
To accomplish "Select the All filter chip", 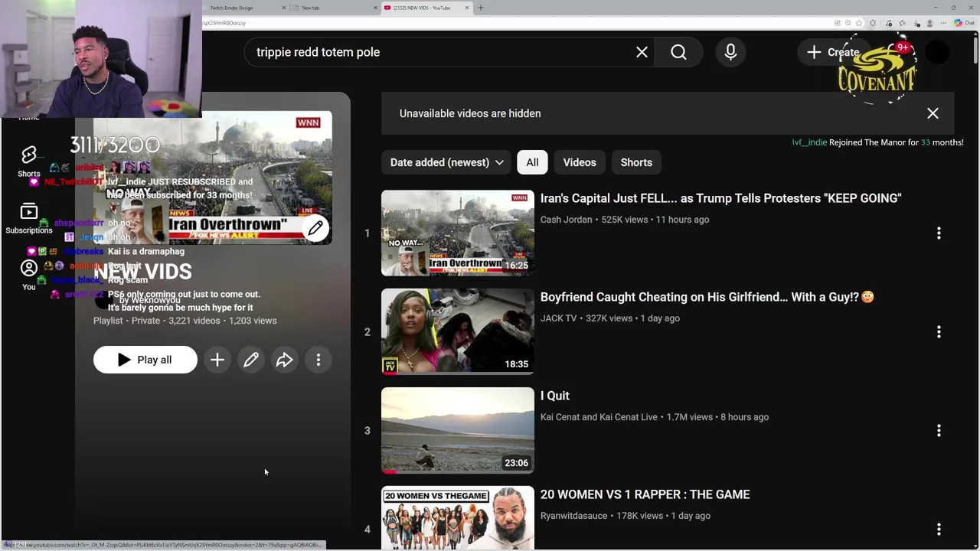I will coord(532,162).
